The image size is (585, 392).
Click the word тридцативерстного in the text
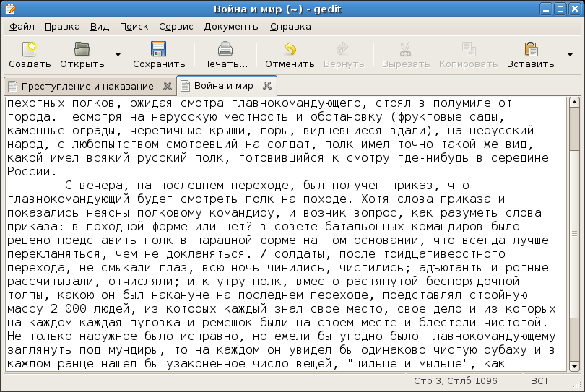click(x=445, y=254)
